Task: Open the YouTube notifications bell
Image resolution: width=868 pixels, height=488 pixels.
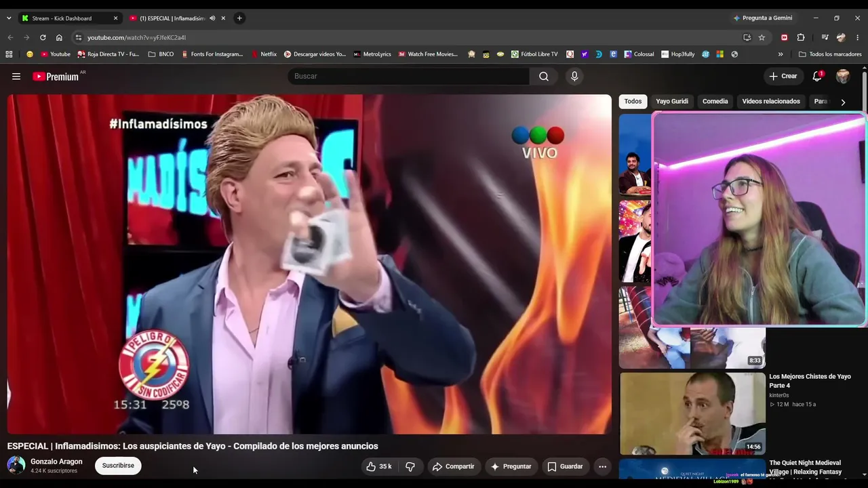Action: pos(817,77)
